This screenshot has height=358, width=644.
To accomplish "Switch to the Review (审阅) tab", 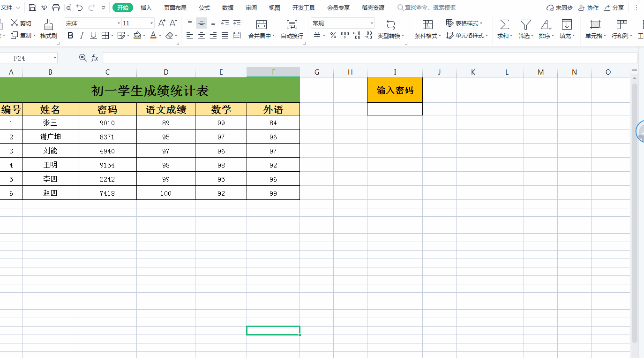I will [251, 8].
